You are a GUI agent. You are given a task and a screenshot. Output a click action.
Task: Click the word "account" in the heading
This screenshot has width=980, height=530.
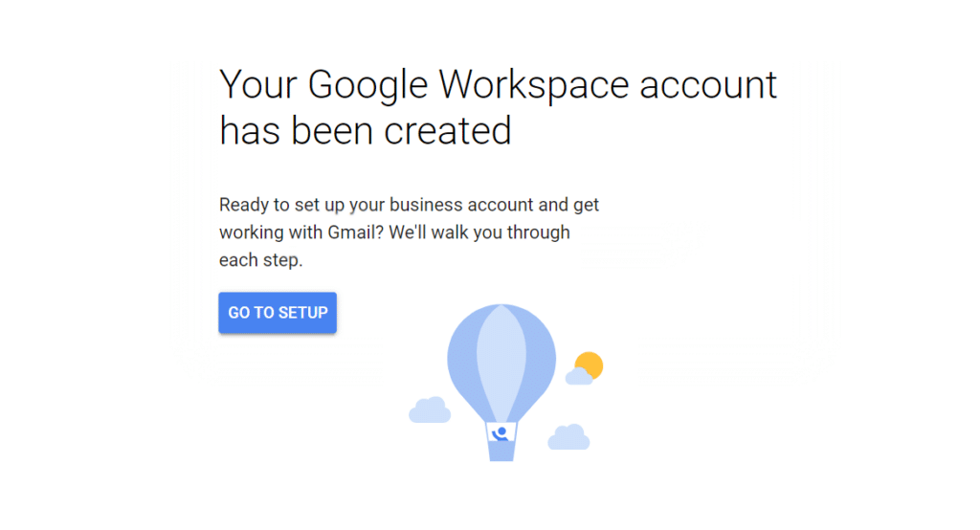(707, 85)
